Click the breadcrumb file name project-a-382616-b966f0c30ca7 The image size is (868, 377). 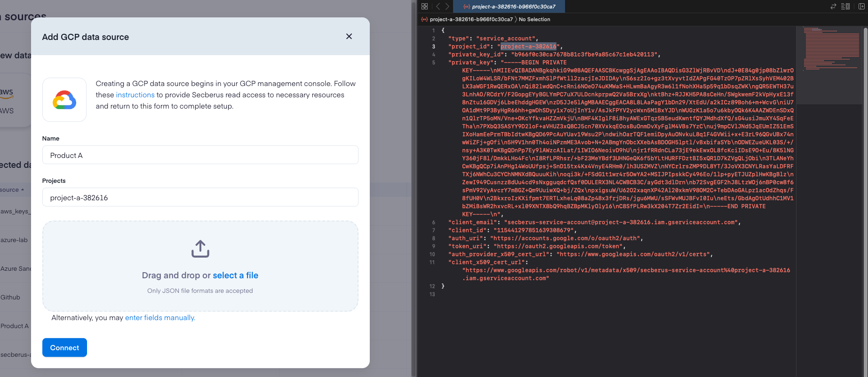(x=471, y=19)
